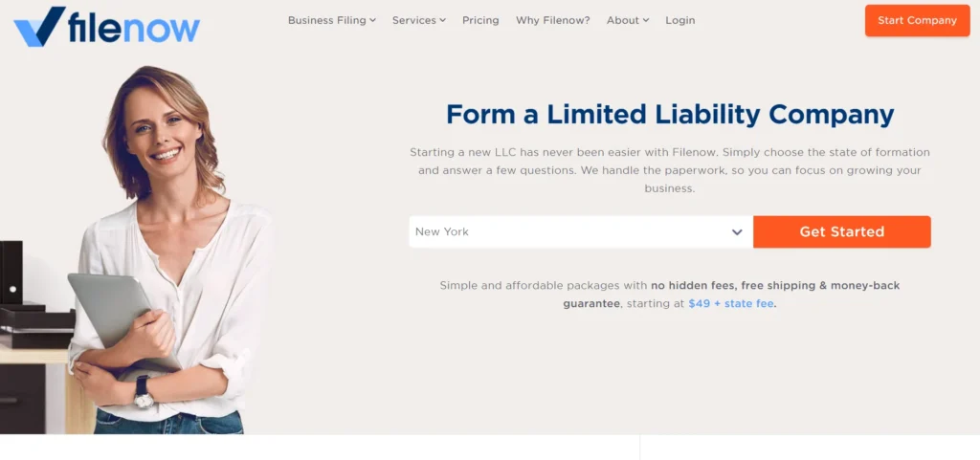Image resolution: width=980 pixels, height=460 pixels.
Task: Click the chevron beside Services
Action: [x=443, y=20]
